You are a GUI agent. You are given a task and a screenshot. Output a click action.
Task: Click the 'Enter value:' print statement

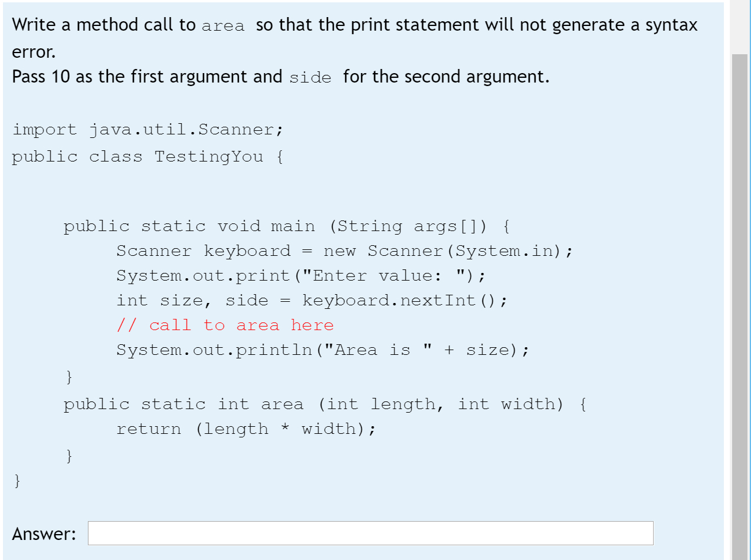tap(300, 276)
